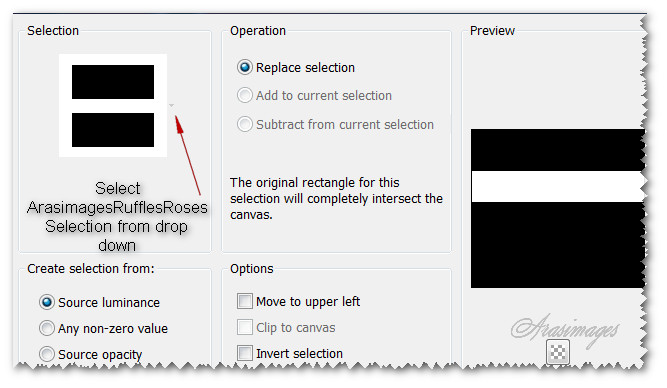
Task: Click the Create selection from heading
Action: point(91,268)
